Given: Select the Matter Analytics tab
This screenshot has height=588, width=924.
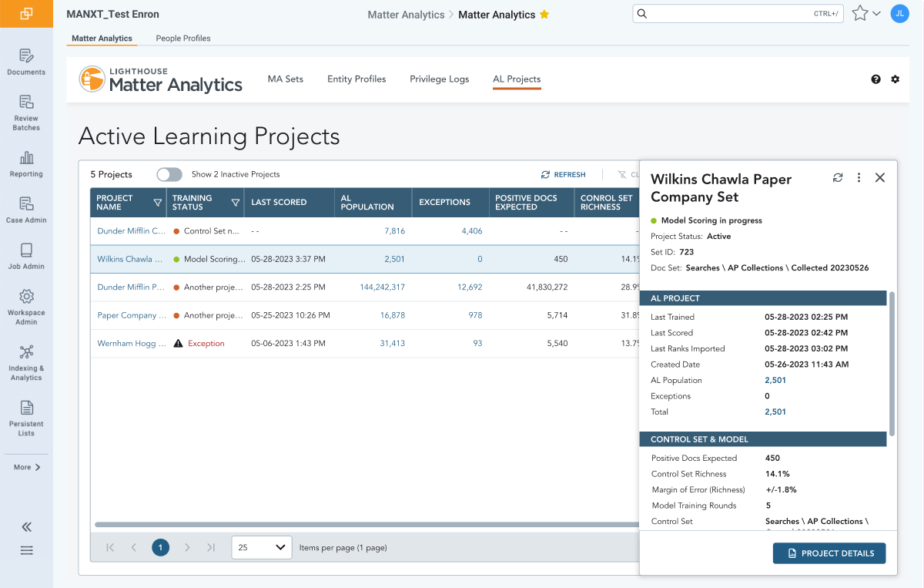Looking at the screenshot, I should click(x=102, y=38).
